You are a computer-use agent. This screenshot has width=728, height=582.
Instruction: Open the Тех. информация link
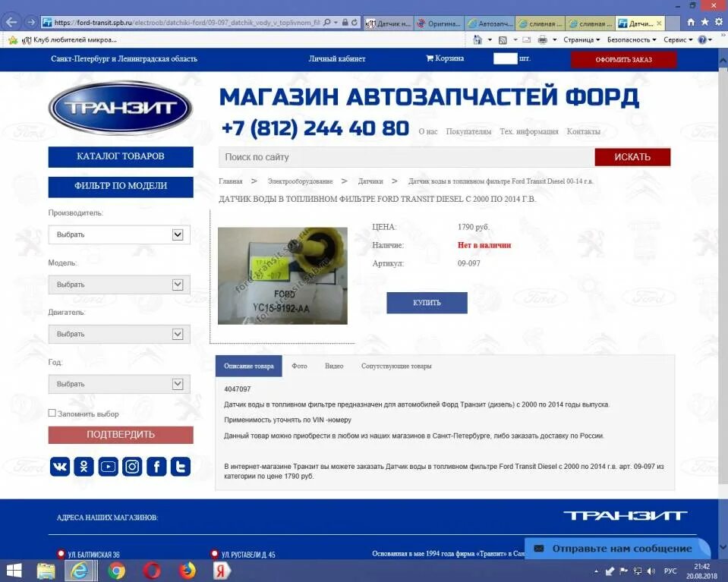(529, 131)
